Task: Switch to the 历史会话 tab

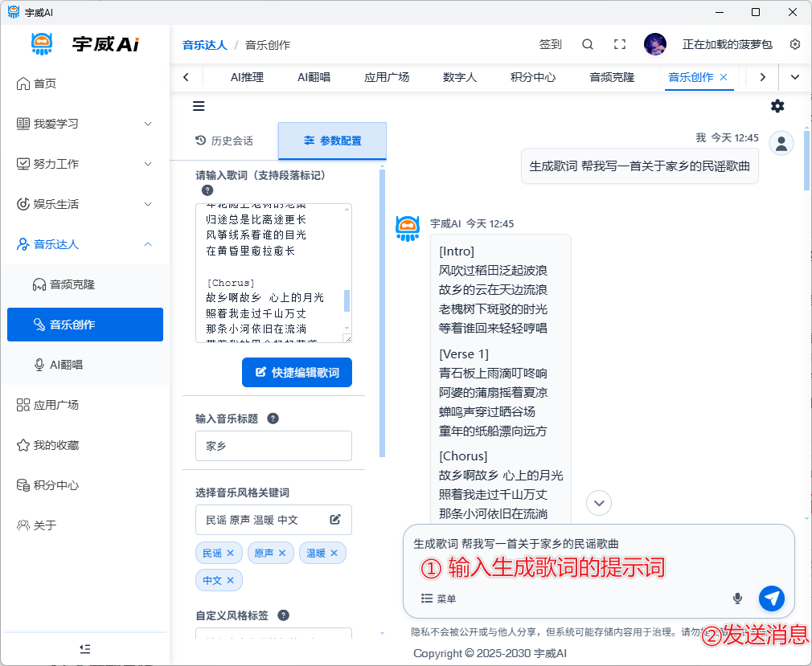Action: 224,141
